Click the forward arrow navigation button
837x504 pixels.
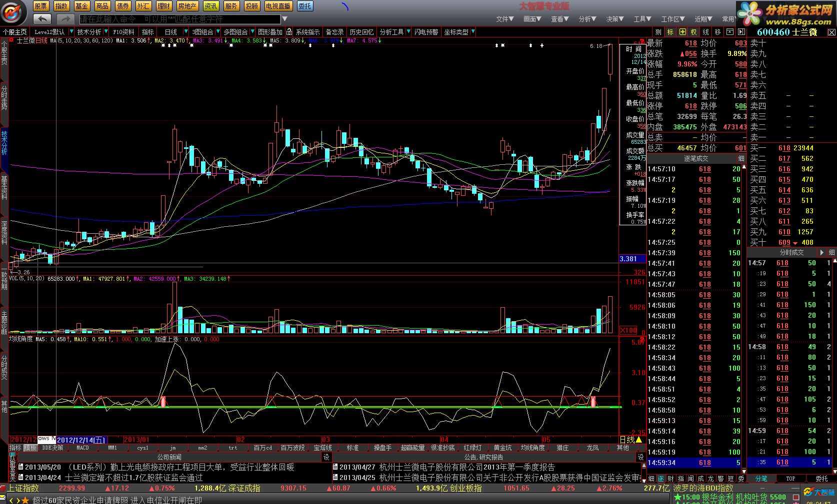[65, 19]
